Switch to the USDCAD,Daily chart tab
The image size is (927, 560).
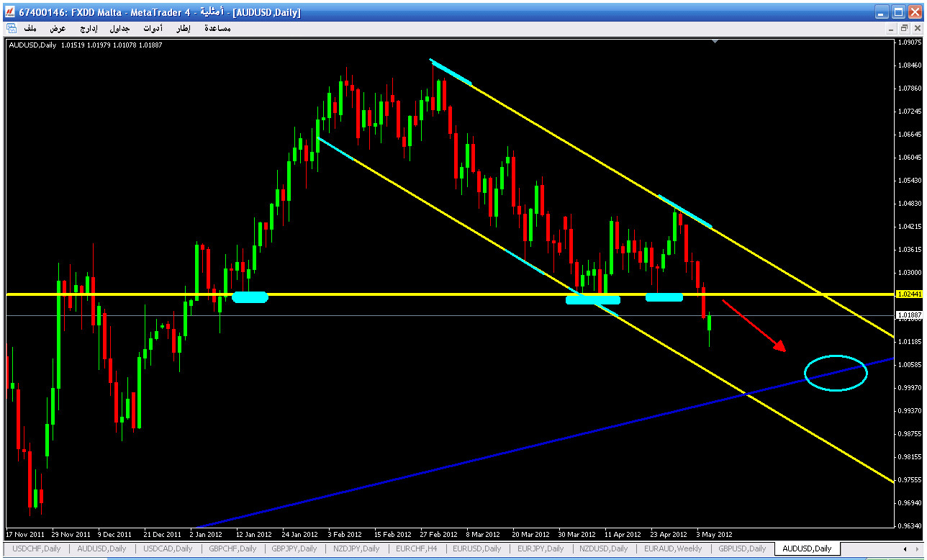[168, 548]
